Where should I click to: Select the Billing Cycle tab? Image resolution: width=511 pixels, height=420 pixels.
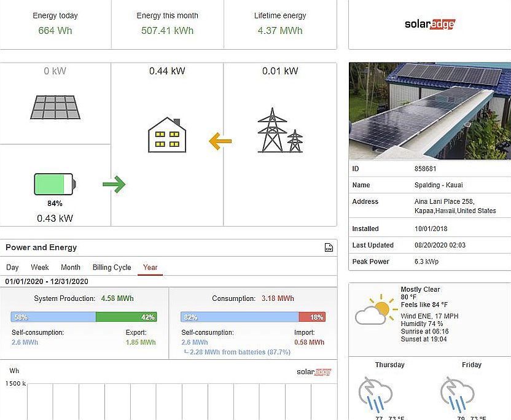point(111,267)
